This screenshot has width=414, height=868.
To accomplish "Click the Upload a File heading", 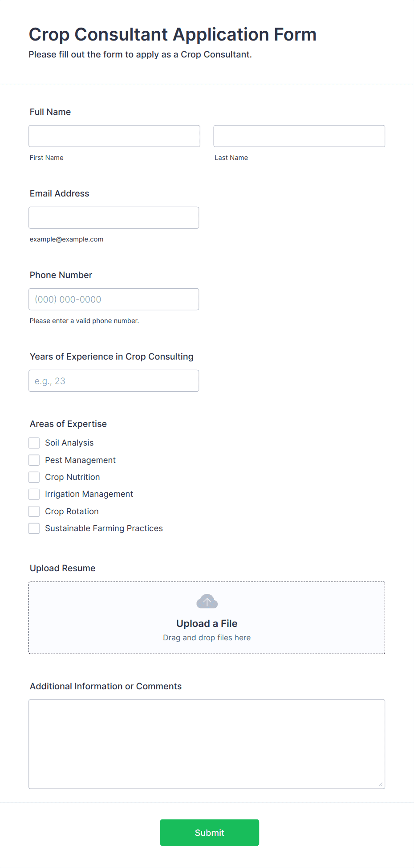I will (x=207, y=623).
